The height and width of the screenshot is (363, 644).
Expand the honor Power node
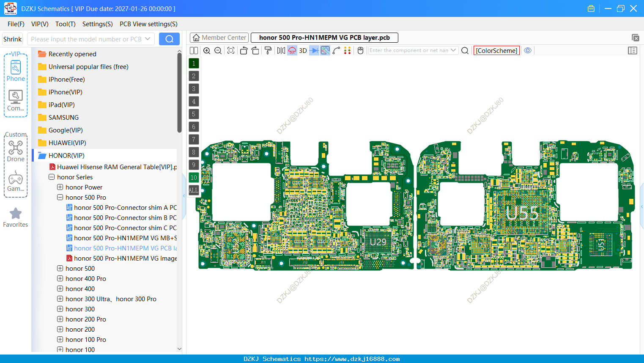click(60, 187)
